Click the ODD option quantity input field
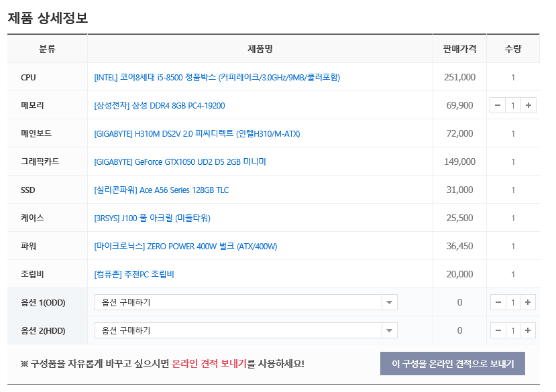556x392 pixels. (513, 302)
